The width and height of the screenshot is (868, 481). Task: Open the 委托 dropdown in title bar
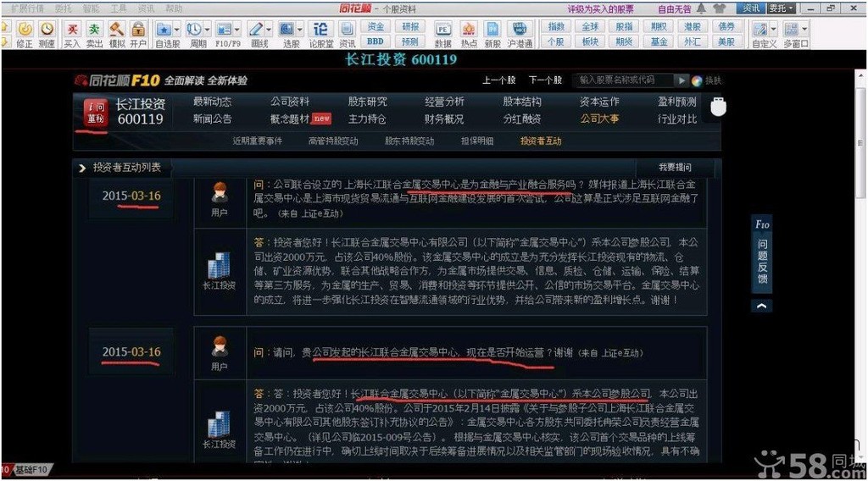(x=782, y=8)
